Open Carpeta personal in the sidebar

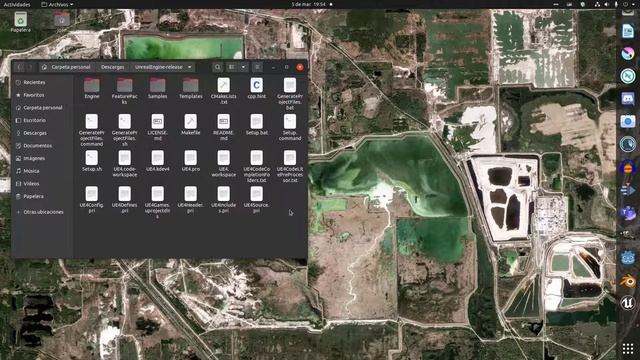coord(42,108)
